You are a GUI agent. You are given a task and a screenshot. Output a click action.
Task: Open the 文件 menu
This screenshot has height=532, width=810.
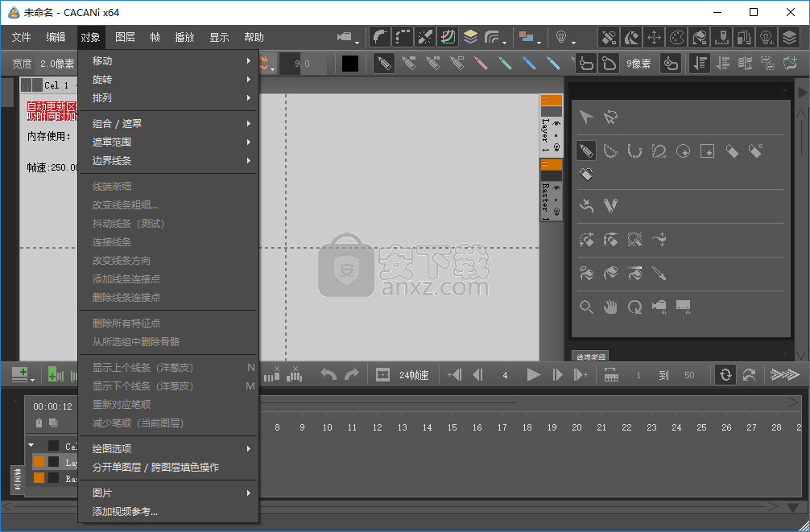point(21,37)
